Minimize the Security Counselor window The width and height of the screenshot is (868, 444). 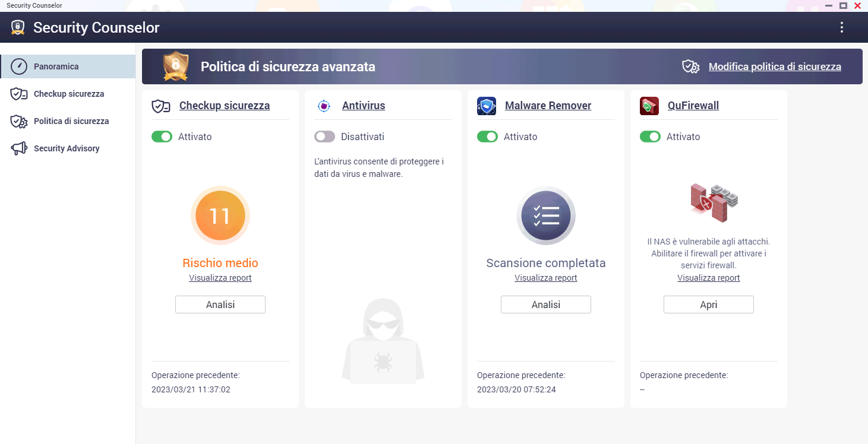[828, 5]
